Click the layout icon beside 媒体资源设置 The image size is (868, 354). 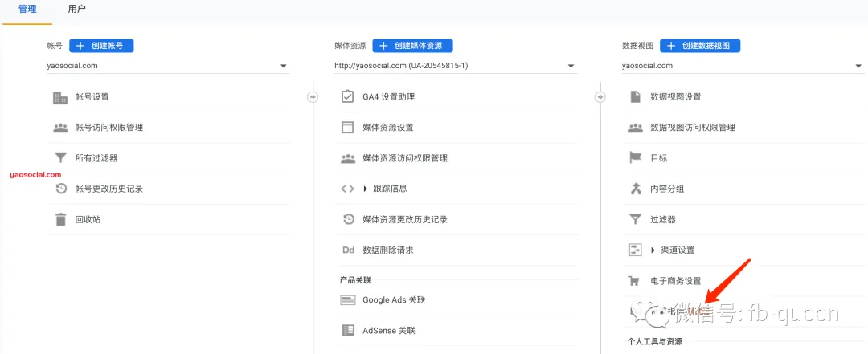(x=347, y=128)
